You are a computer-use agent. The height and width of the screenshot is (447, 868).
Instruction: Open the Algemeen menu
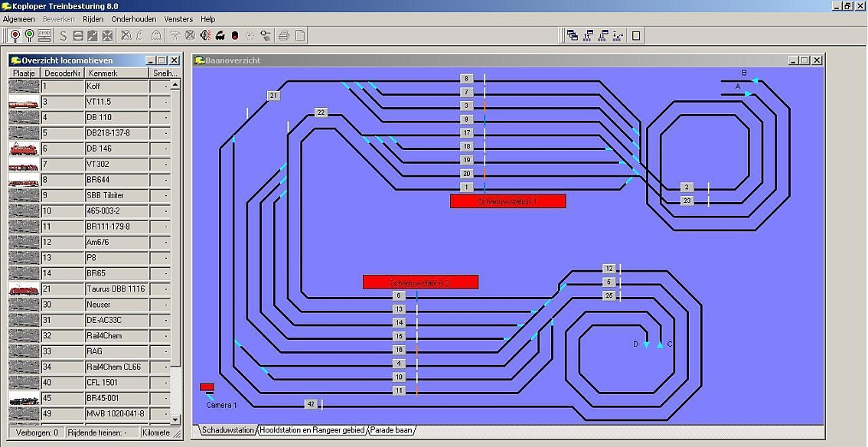pyautogui.click(x=19, y=19)
